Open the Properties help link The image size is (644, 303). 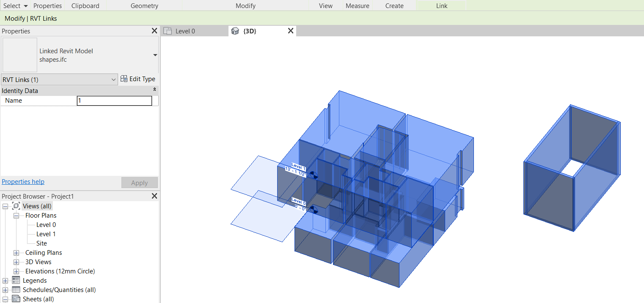click(23, 182)
